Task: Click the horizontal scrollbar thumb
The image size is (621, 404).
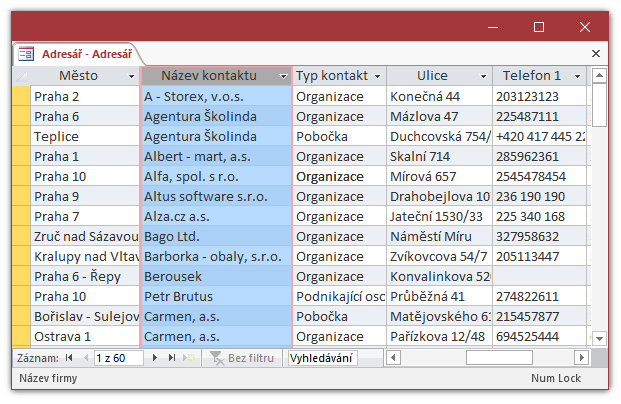Action: pos(499,358)
